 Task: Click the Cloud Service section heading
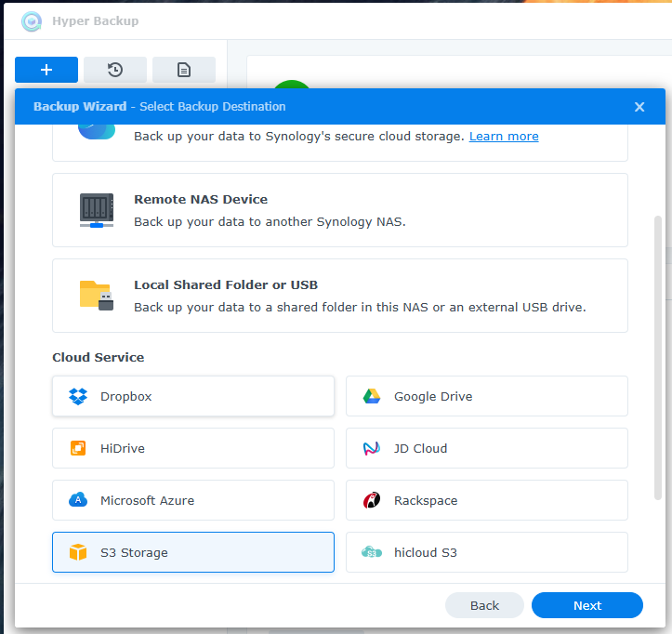(x=99, y=357)
